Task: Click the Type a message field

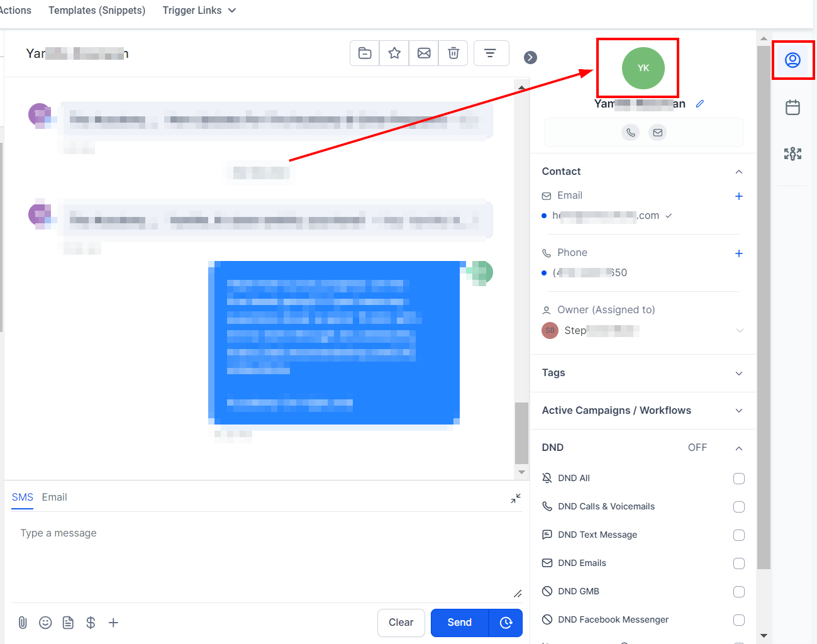Action: click(267, 557)
